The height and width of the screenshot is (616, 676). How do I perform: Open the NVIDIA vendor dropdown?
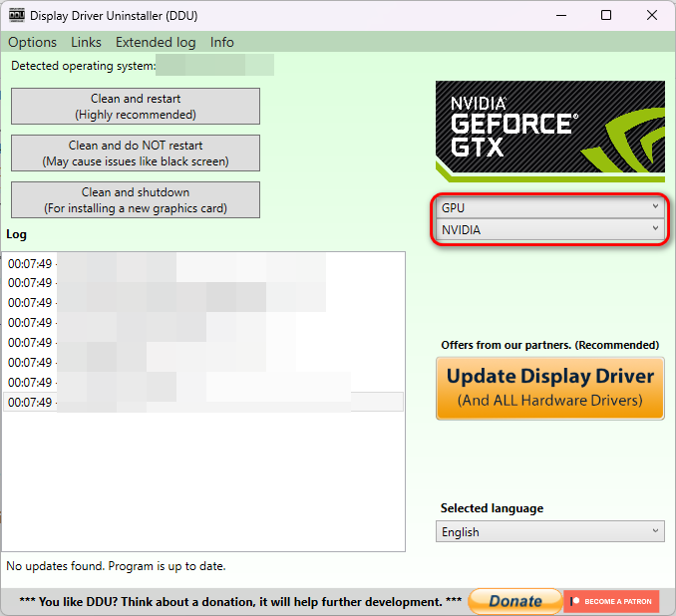(x=550, y=229)
